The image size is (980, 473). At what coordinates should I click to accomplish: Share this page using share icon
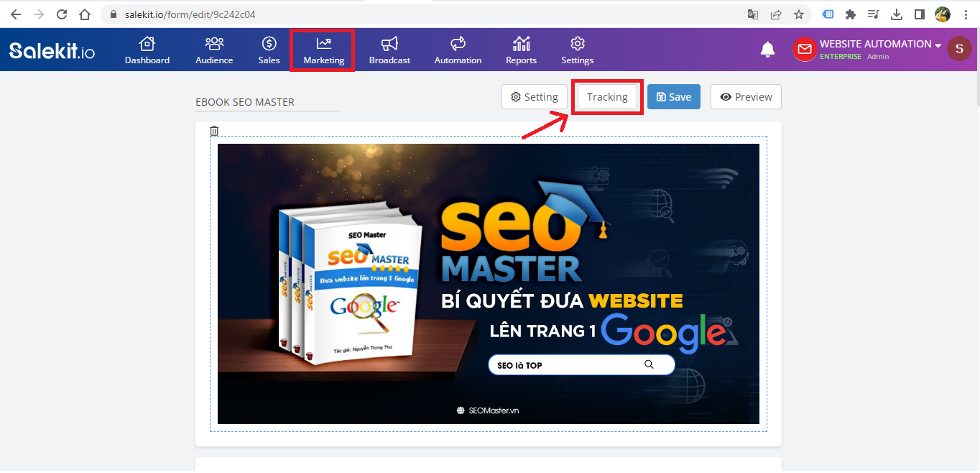[776, 14]
